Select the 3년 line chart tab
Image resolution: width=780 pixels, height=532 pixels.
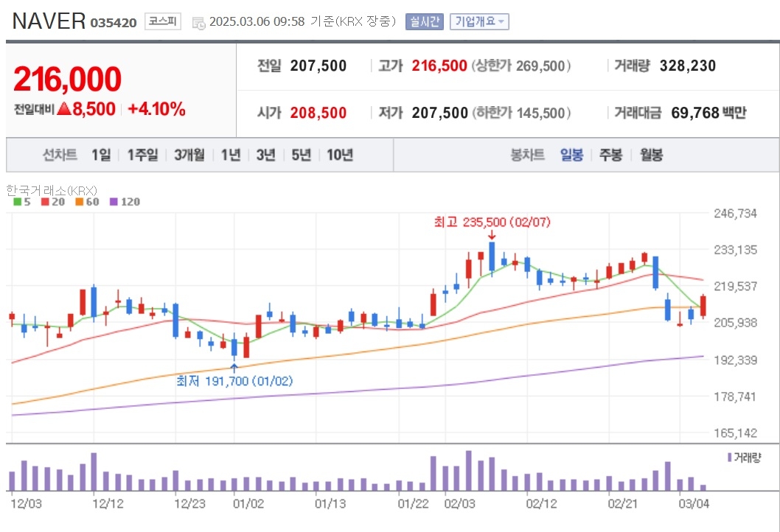coord(265,155)
